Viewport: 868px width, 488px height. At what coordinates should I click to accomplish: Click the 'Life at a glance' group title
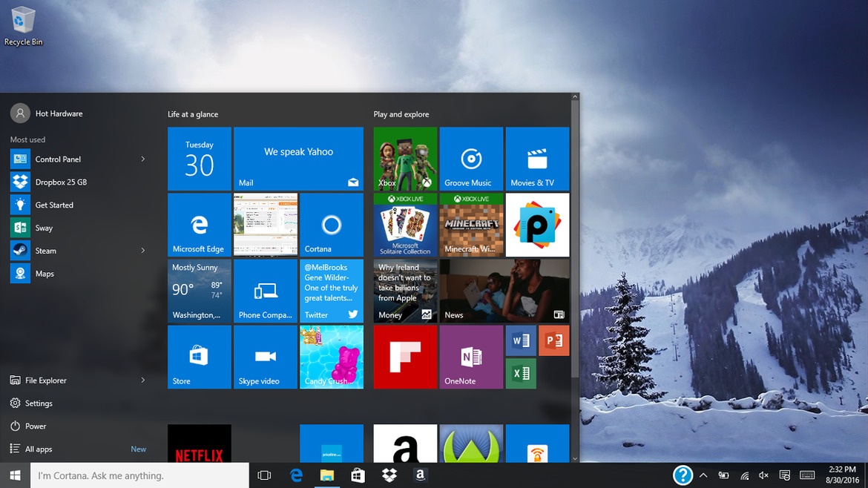click(x=193, y=114)
